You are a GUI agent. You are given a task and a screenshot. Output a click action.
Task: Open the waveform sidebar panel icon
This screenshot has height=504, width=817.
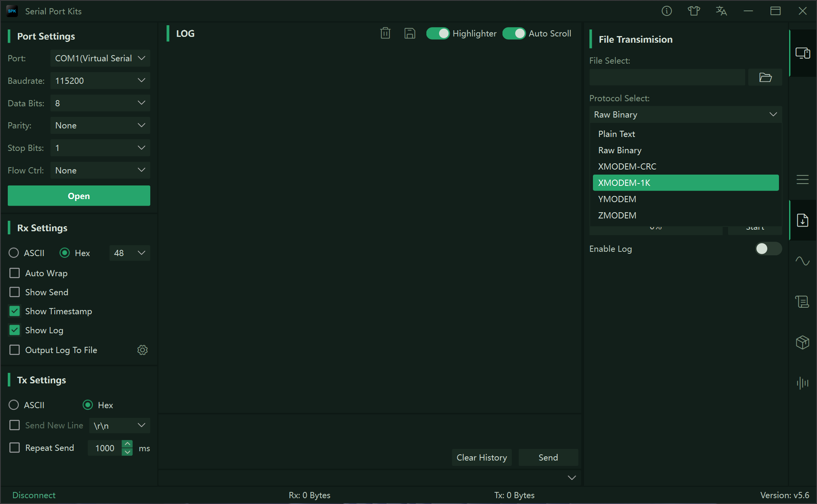(802, 261)
